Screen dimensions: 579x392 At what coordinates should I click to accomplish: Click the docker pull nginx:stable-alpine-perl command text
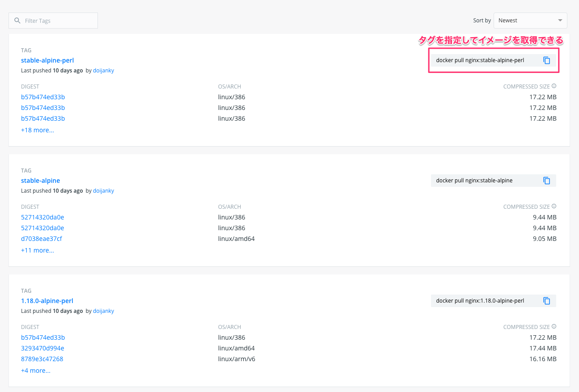[x=480, y=60]
